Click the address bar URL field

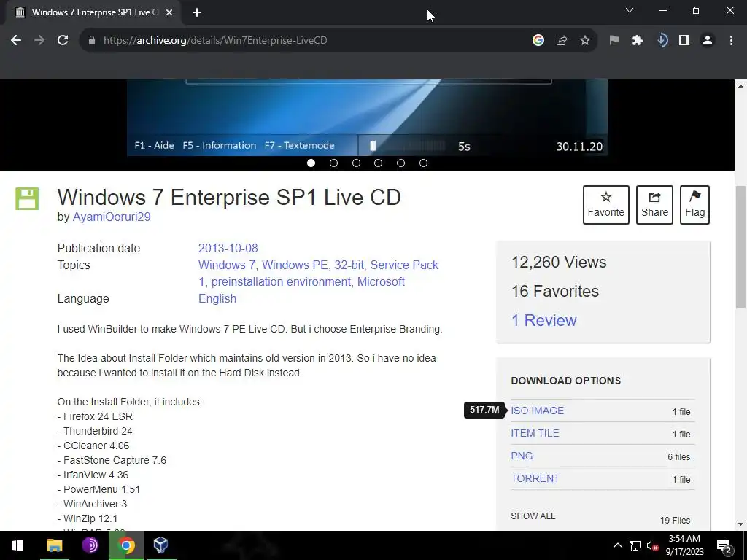pos(305,41)
